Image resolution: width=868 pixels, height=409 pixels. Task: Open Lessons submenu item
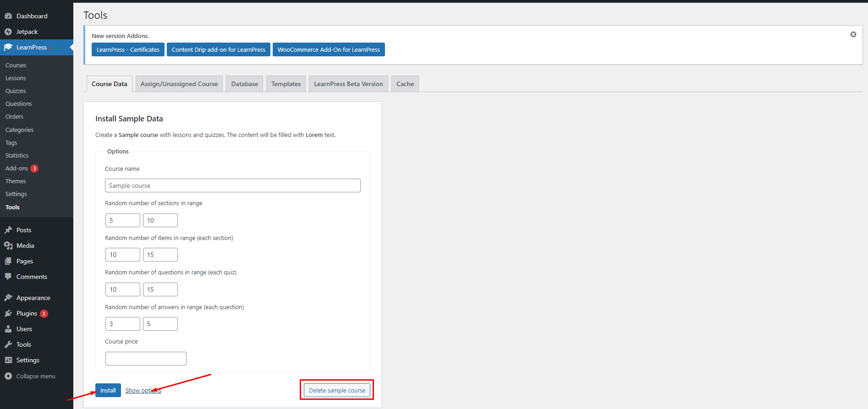[16, 78]
